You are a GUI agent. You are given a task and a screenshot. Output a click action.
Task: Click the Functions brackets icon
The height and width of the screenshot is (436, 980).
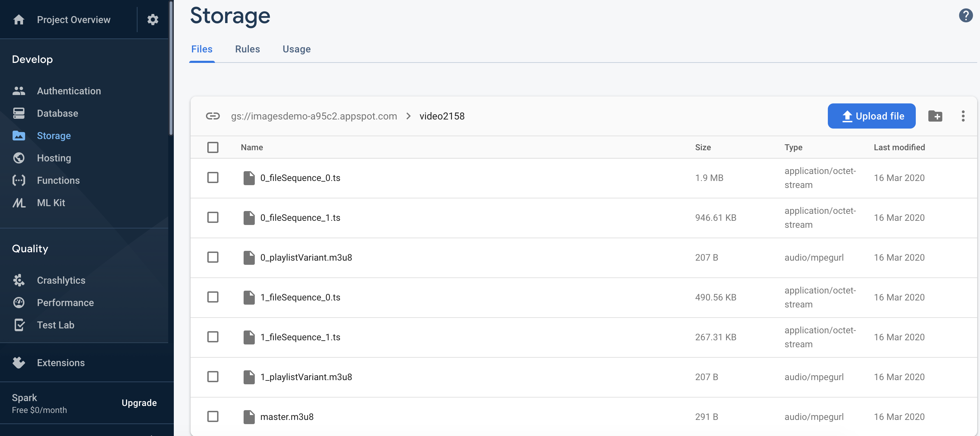18,180
